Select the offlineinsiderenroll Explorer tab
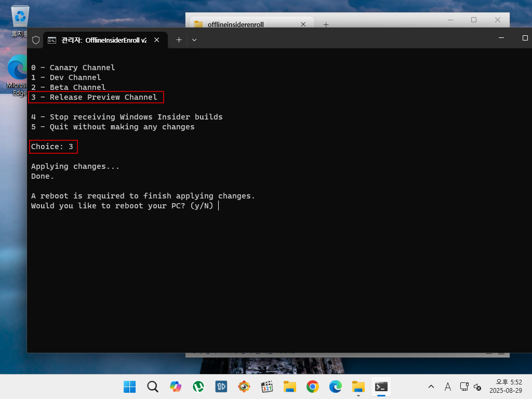This screenshot has height=399, width=532. click(x=251, y=23)
